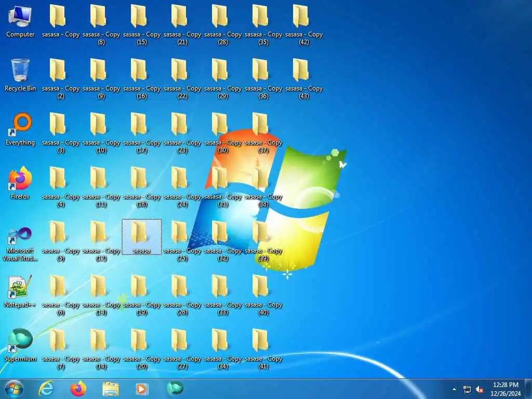Screen dimensions: 532x399
Task: Select the Everything search shortcut
Action: (x=20, y=129)
